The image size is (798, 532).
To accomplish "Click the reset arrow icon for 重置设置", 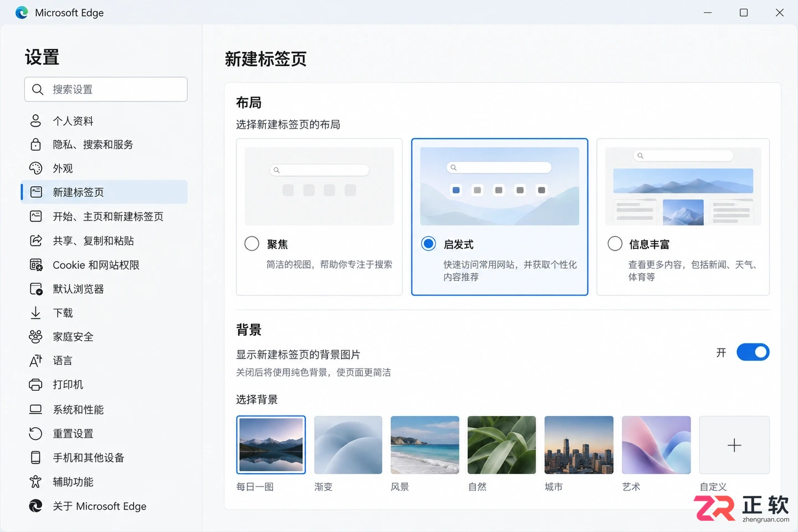I will 35,433.
